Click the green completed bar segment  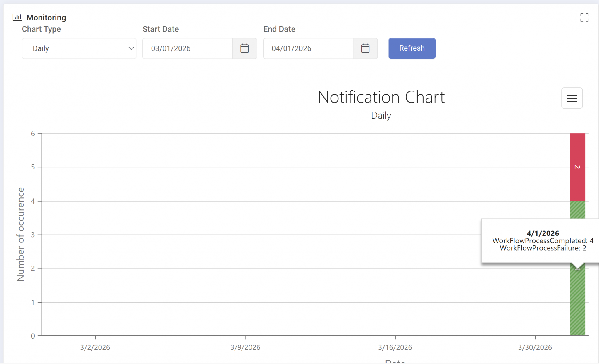(577, 301)
